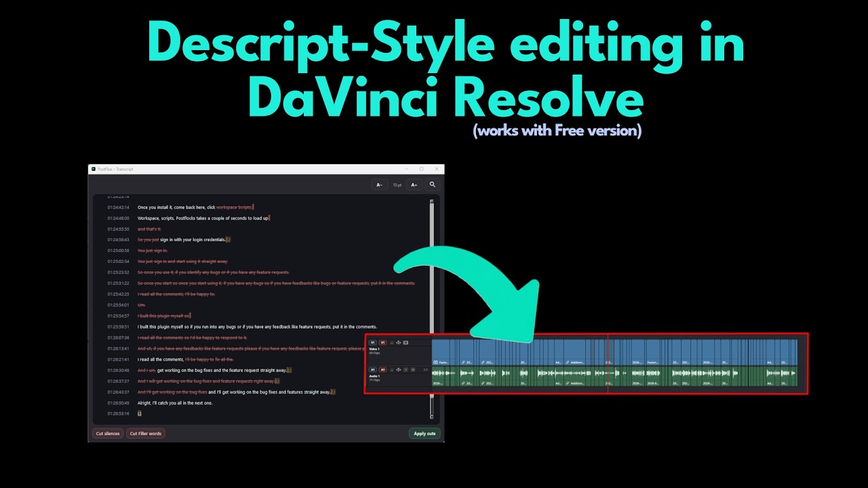Click the Audio 1 track name
The image size is (868, 488).
(374, 375)
